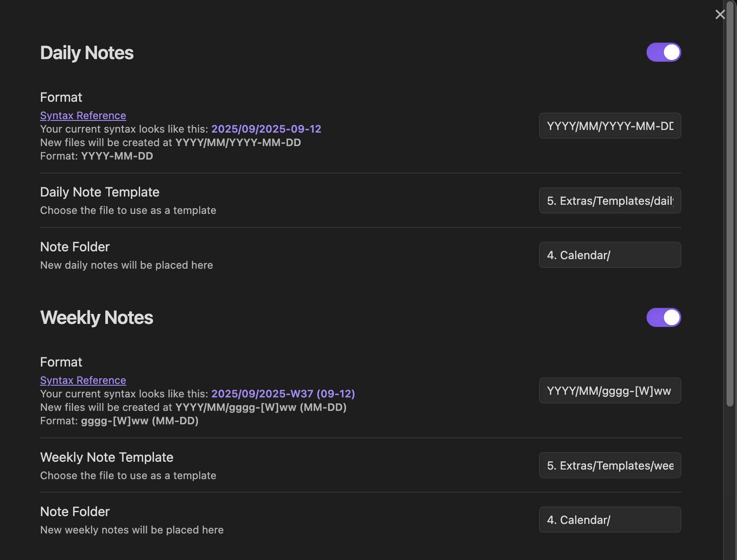
Task: Click the Weekly Notes format input field
Action: (x=610, y=391)
